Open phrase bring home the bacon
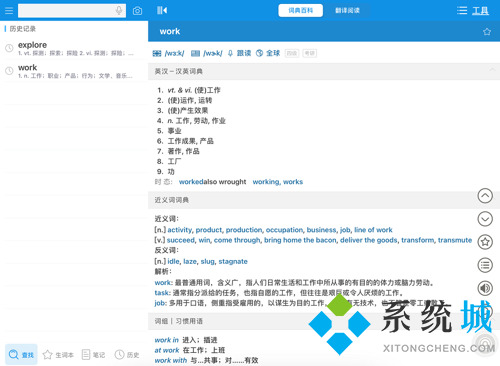Viewport: 500px width, 366px height. [x=300, y=240]
